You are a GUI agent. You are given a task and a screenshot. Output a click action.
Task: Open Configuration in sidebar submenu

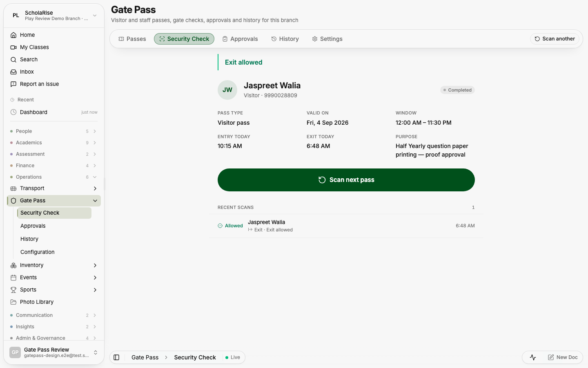[54, 252]
